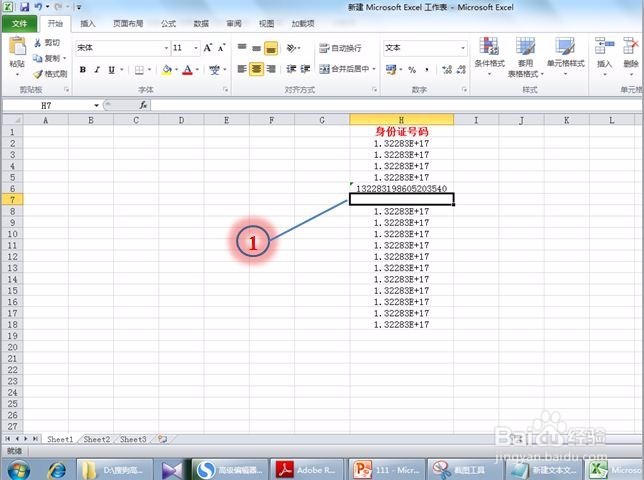This screenshot has width=644, height=480.
Task: Open the font size 11 dropdown
Action: pyautogui.click(x=196, y=48)
